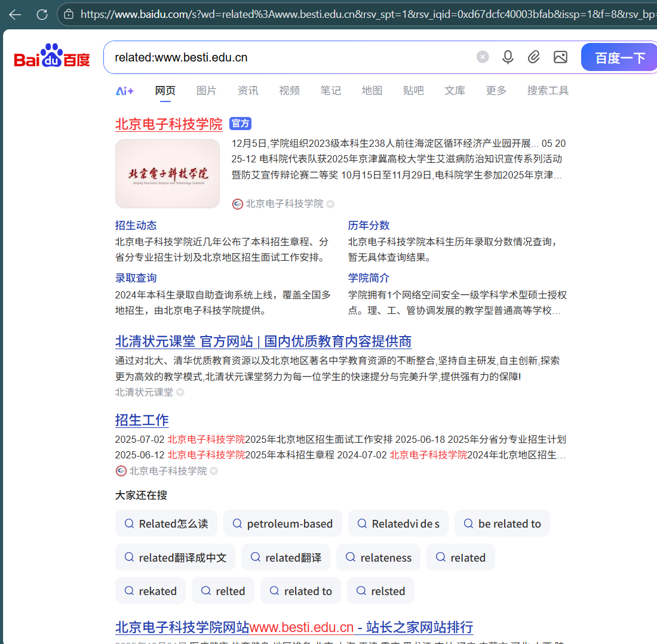Open the 北京电子科技学院 result link
The height and width of the screenshot is (644, 657).
tap(168, 124)
